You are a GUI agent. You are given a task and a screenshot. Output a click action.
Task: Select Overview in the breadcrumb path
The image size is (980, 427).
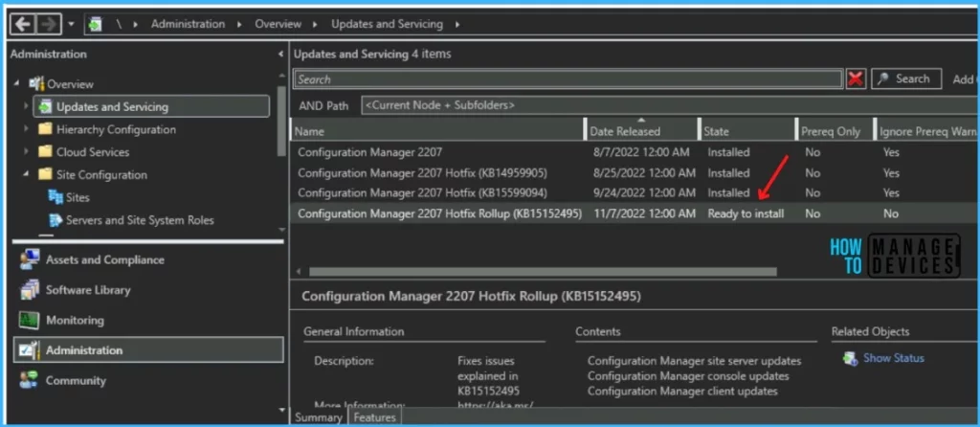[278, 24]
